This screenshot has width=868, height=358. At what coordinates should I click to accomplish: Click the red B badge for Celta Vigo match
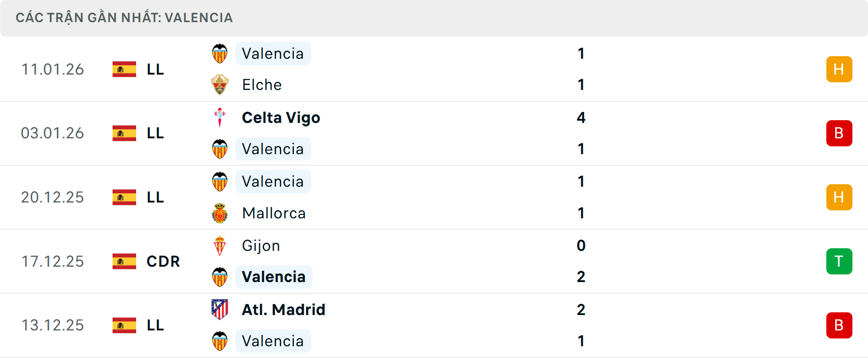pyautogui.click(x=839, y=133)
